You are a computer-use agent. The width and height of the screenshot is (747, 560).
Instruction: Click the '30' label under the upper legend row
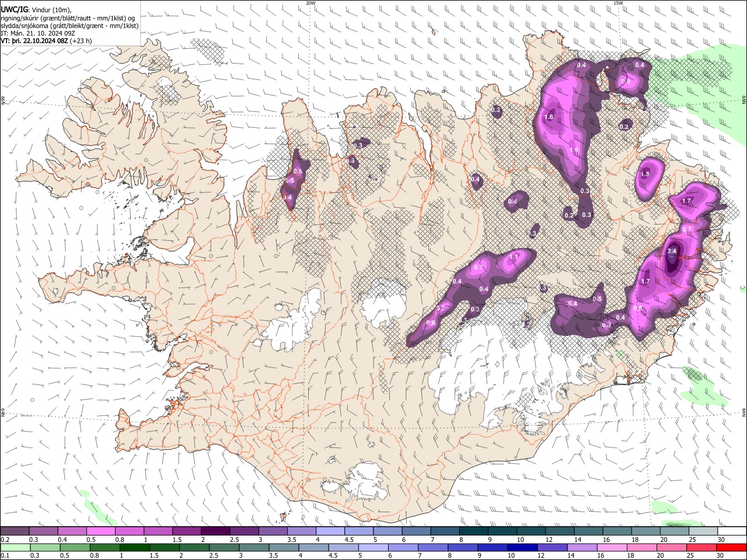point(721,540)
